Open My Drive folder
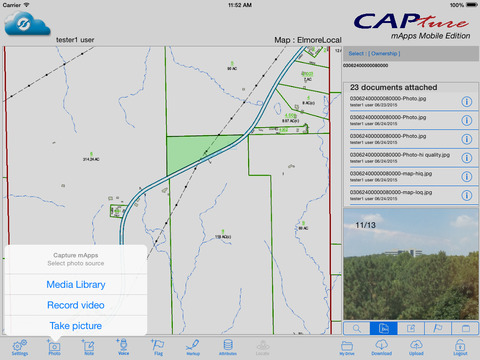480x360 pixels. pos(347,348)
